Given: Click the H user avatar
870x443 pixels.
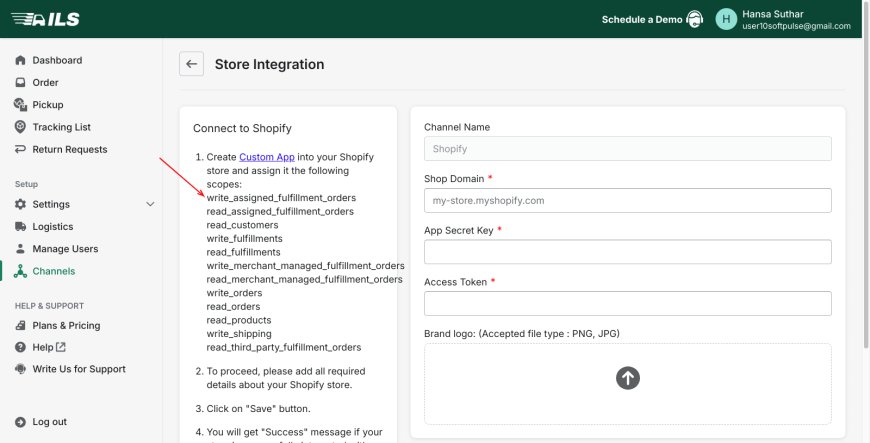Looking at the screenshot, I should pos(726,19).
